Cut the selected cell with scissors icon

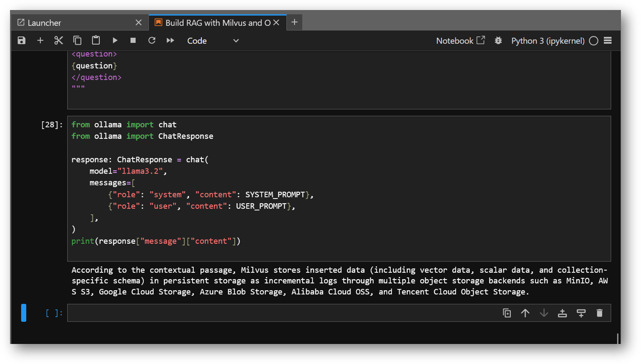59,41
